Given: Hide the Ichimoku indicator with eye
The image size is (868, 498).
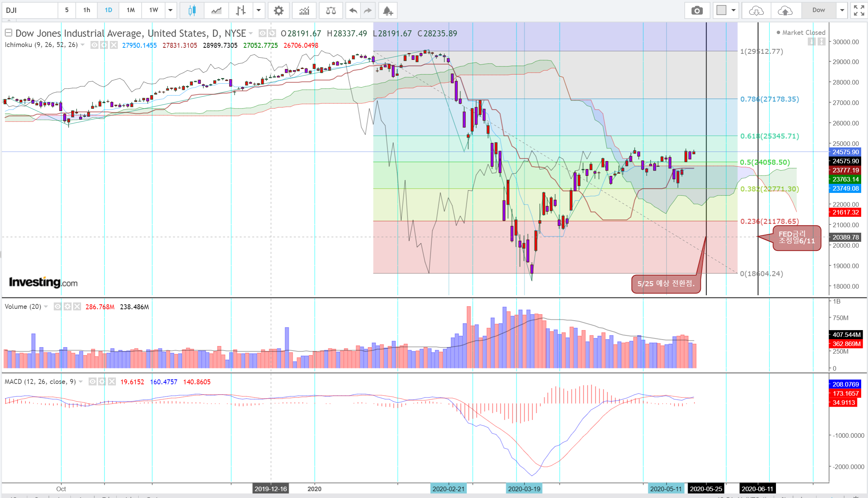Looking at the screenshot, I should [x=94, y=45].
